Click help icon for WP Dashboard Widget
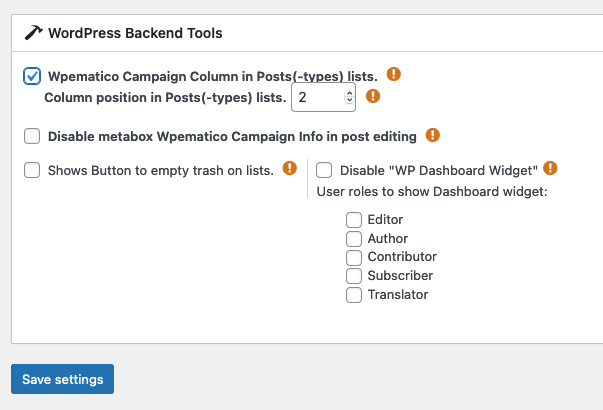This screenshot has height=410, width=603. point(550,168)
